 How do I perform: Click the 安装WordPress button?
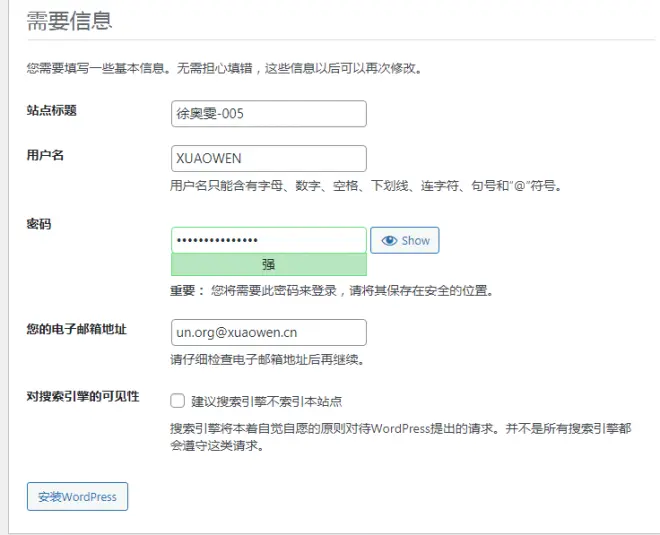77,497
